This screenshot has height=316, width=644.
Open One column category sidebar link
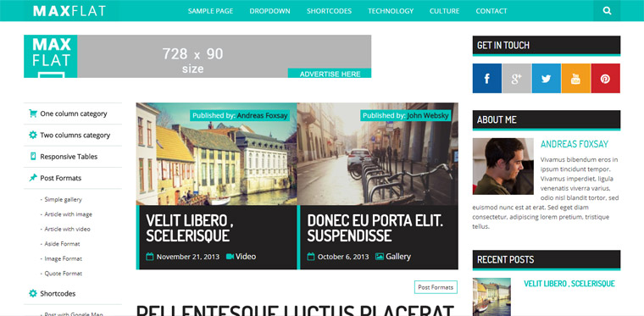[x=73, y=114]
